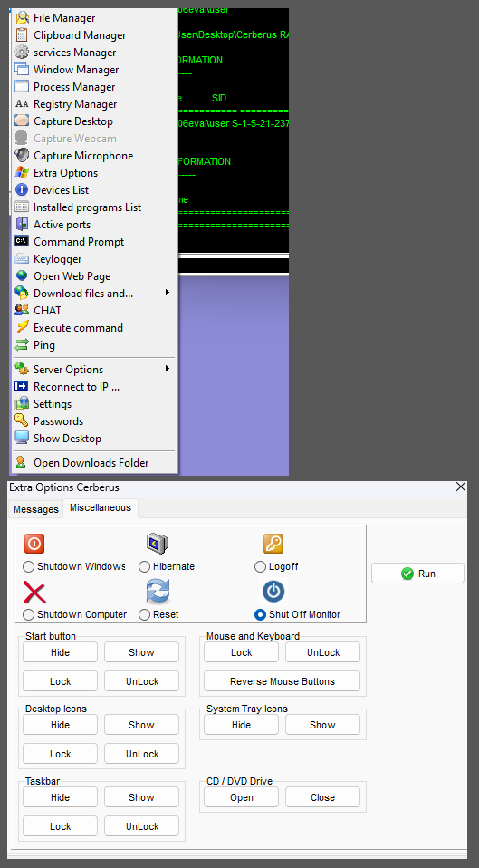This screenshot has height=868, width=479.
Task: Click the Capture Desktop icon
Action: pyautogui.click(x=22, y=121)
